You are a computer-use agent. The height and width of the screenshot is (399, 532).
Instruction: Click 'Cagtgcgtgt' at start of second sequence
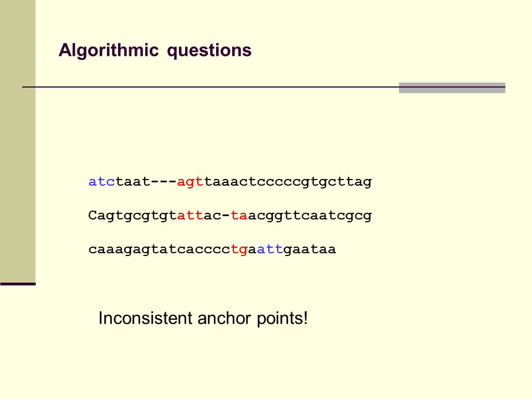(132, 216)
